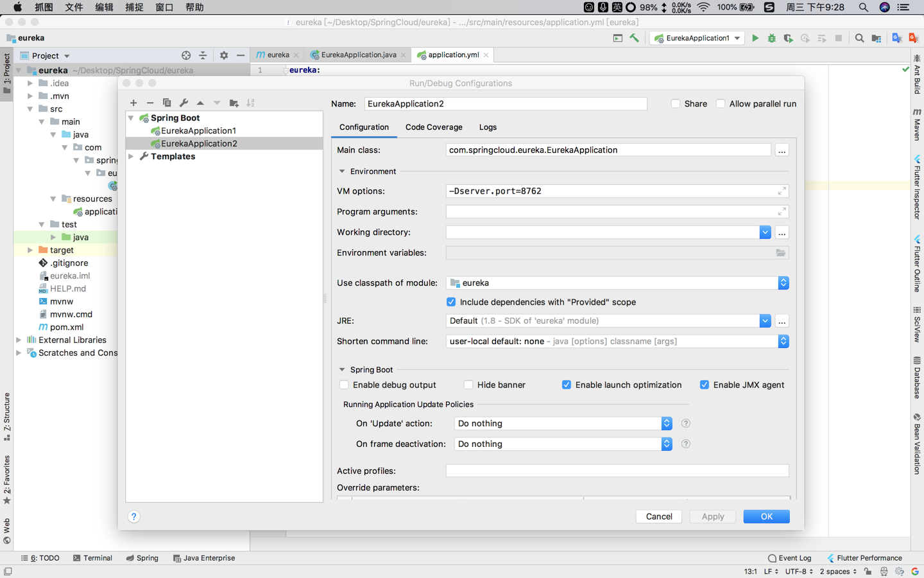Open JRE dropdown arrow
This screenshot has height=578, width=924.
765,320
